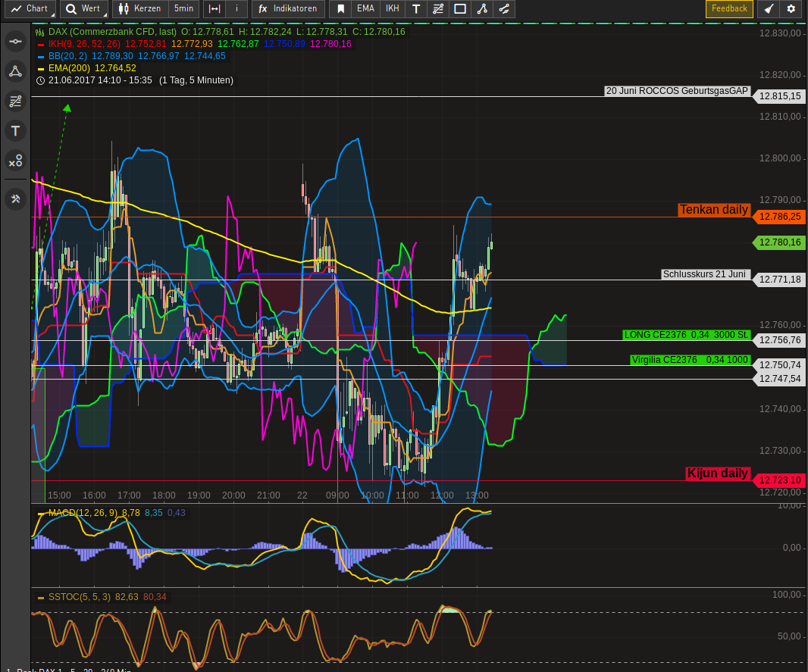
Task: Open the Indikatoren menu
Action: click(x=288, y=9)
